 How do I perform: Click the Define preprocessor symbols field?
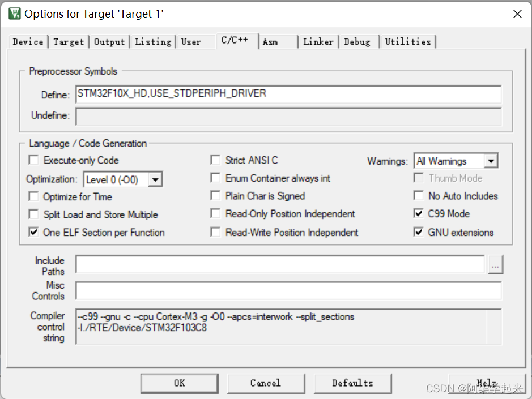(x=288, y=95)
